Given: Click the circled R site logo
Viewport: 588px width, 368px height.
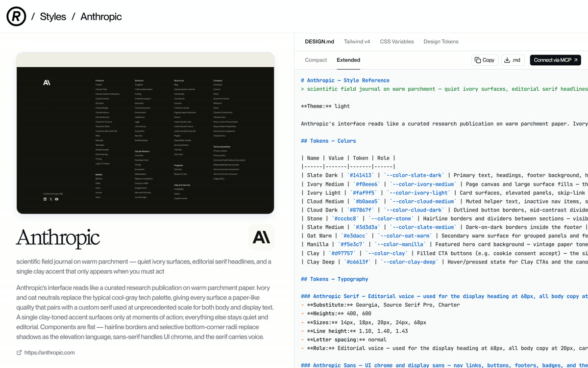Looking at the screenshot, I should [x=16, y=17].
